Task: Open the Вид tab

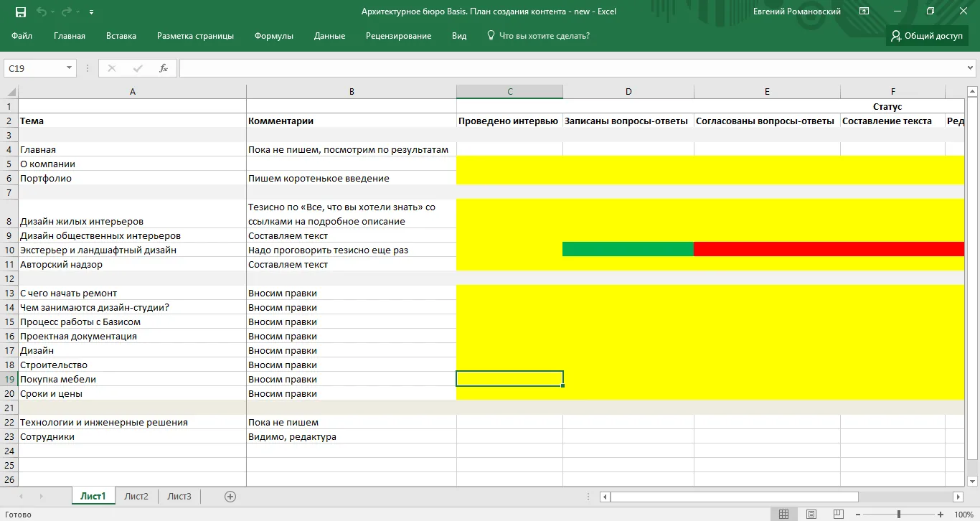Action: coord(459,36)
